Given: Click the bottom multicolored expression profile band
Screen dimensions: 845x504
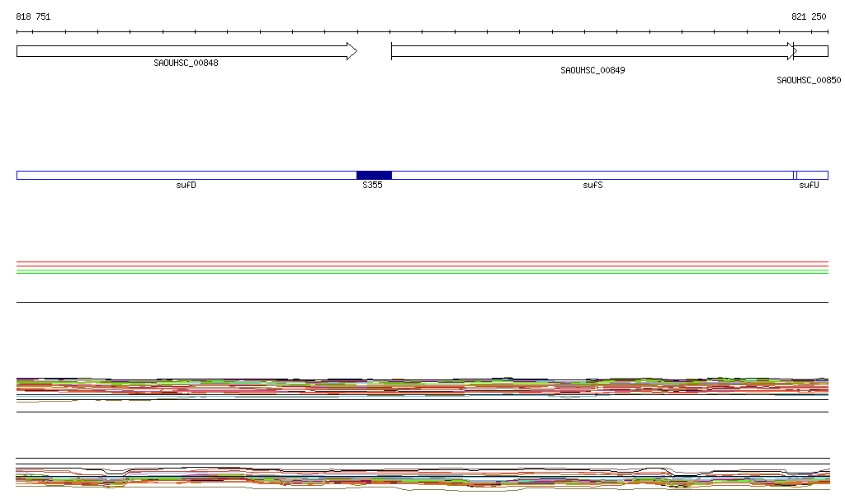Looking at the screenshot, I should 422,478.
